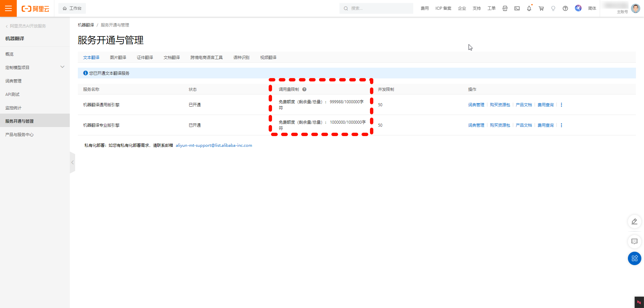Open more actions for 通用版引擎 row

click(x=561, y=105)
